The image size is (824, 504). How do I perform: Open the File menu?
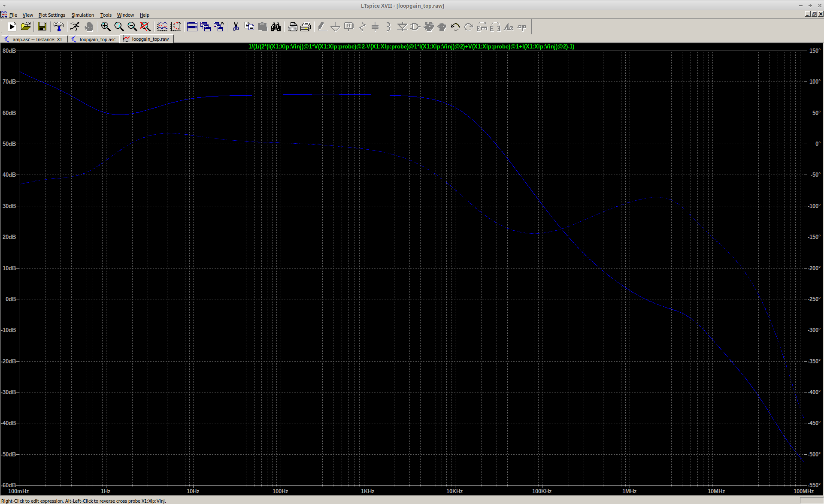coord(13,15)
